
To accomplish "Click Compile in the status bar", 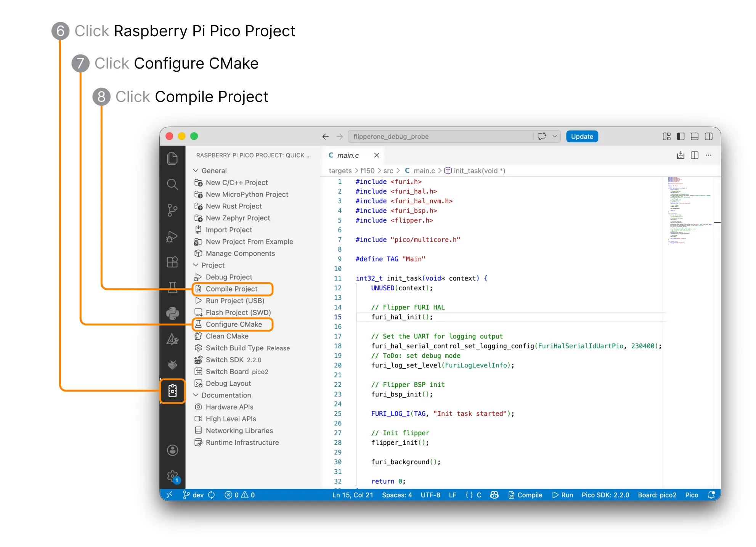I will 525,495.
